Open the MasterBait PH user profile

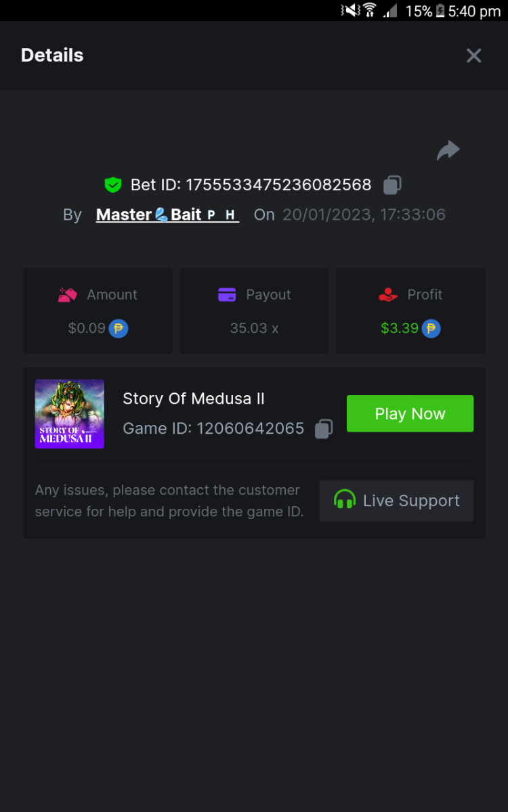[167, 215]
